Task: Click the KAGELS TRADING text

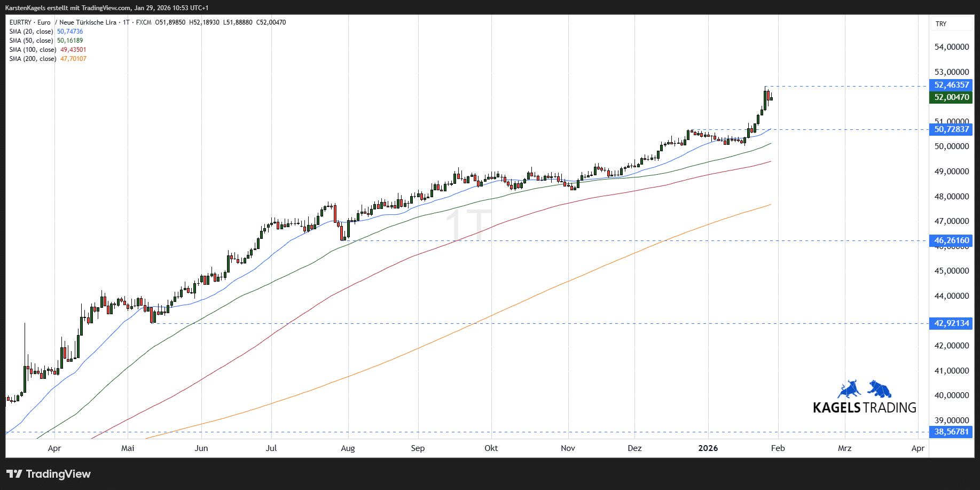Action: (864, 408)
